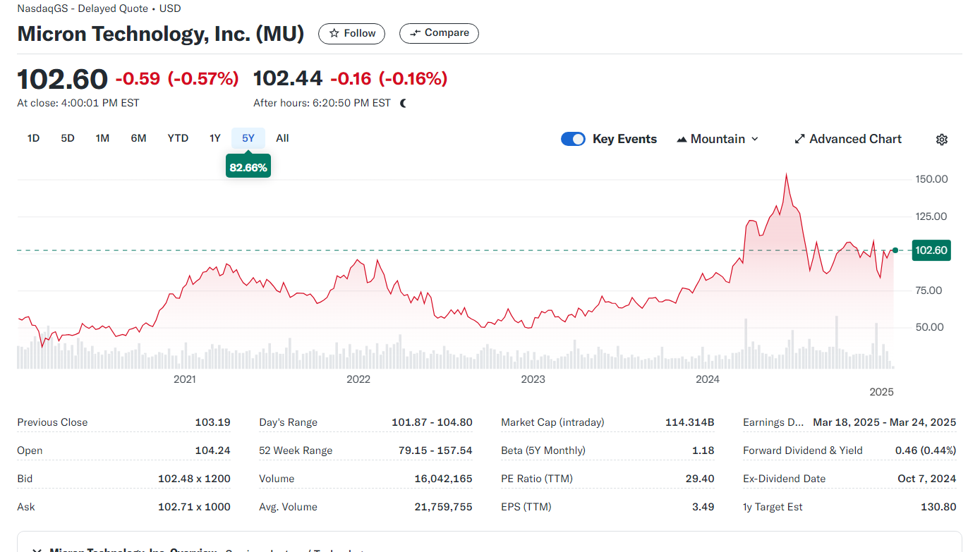Click the PE Ratio value 29.40
This screenshot has width=980, height=552.
(700, 479)
